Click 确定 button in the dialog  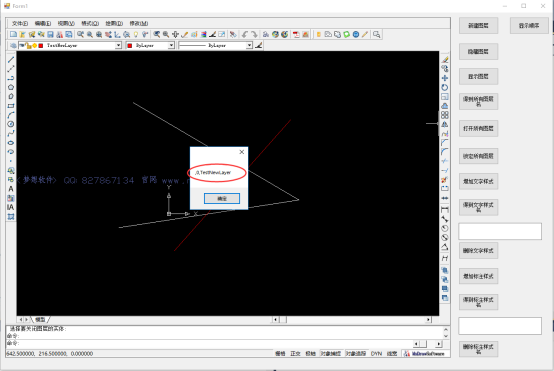coord(222,198)
